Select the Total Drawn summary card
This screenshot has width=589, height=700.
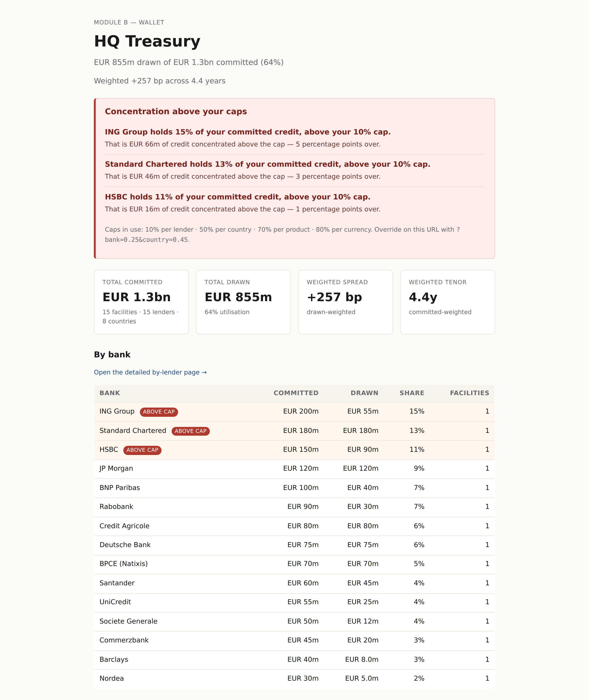[243, 302]
